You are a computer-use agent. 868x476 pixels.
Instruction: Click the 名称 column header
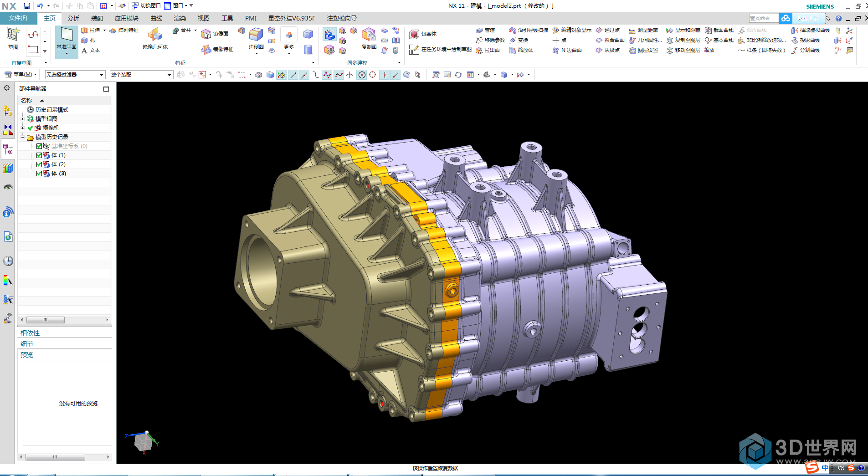[64, 100]
